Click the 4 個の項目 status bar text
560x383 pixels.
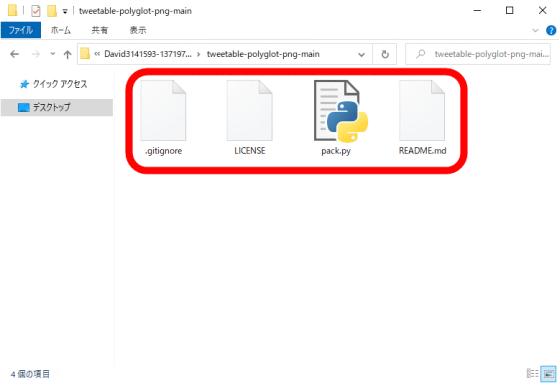30,374
